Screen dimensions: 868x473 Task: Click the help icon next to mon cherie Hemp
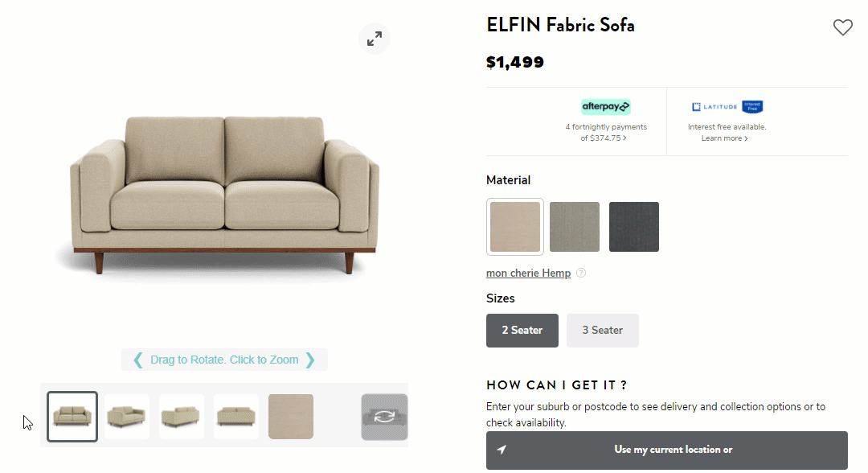[580, 273]
